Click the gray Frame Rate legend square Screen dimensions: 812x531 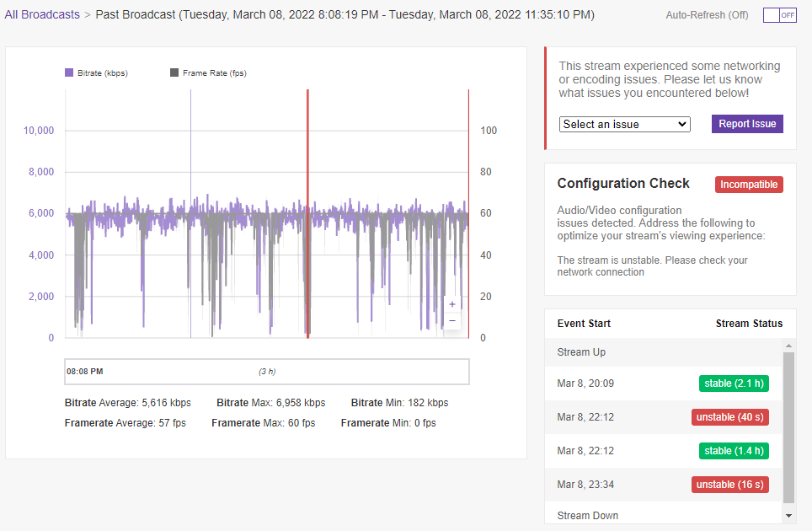pos(174,72)
